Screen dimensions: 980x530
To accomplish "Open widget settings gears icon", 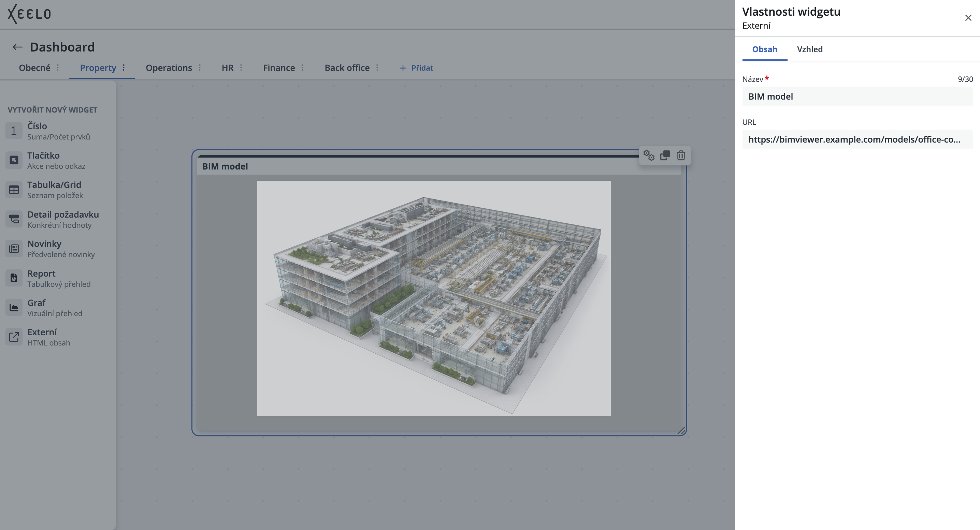I will 649,155.
